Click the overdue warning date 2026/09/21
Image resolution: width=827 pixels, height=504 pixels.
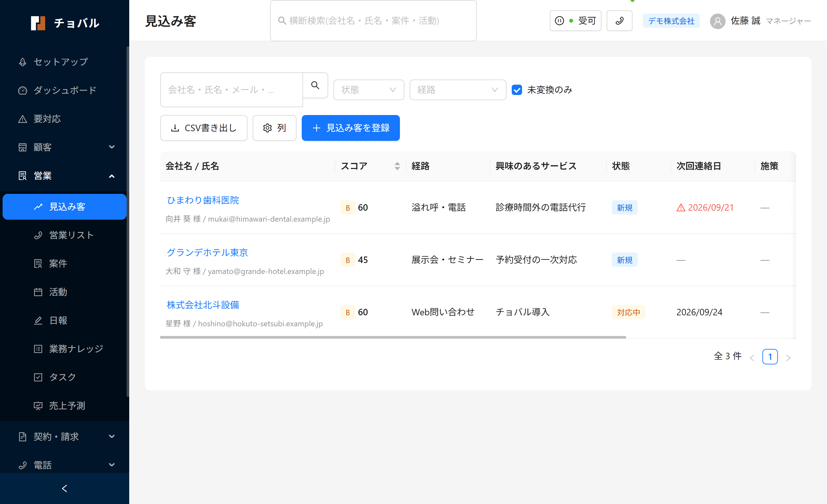click(x=705, y=207)
